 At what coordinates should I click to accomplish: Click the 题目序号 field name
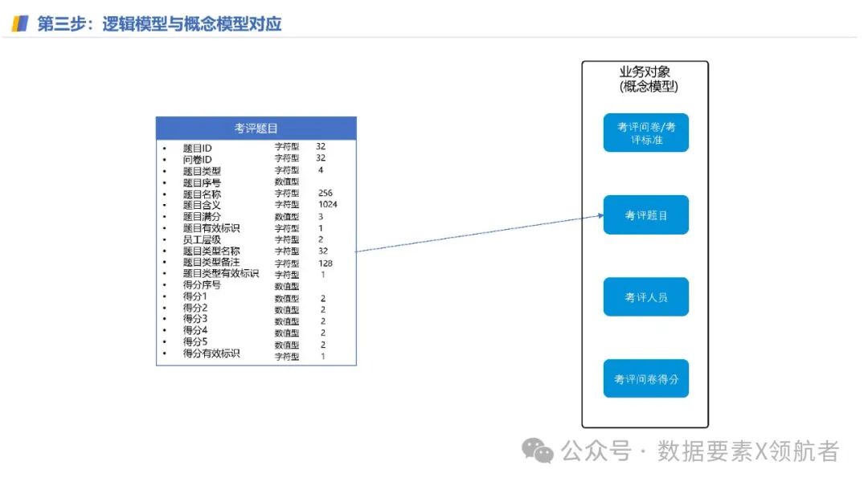click(202, 182)
